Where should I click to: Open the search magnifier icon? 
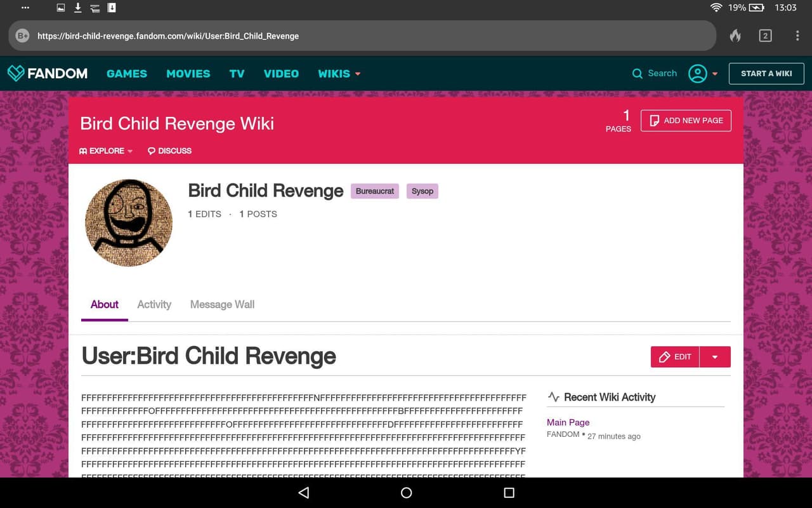click(638, 74)
